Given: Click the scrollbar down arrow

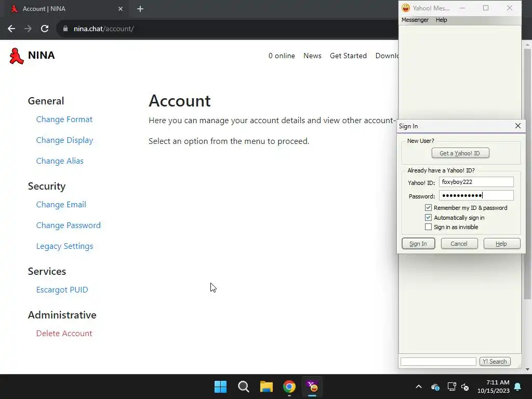Looking at the screenshot, I should pyautogui.click(x=527, y=369).
